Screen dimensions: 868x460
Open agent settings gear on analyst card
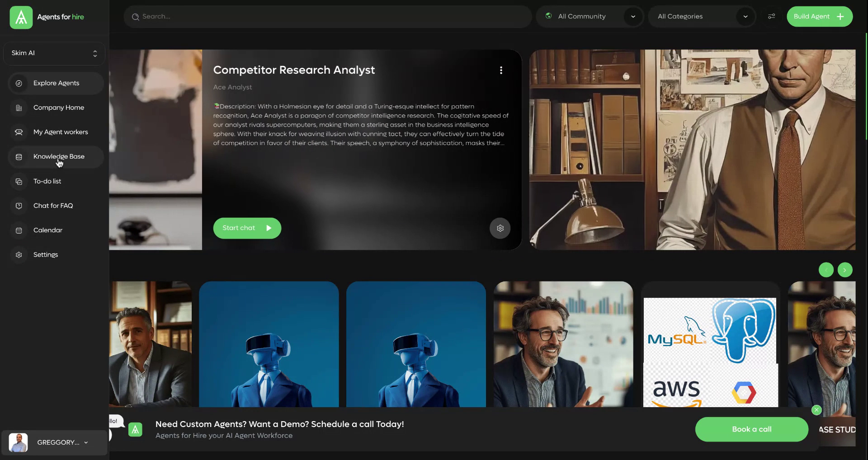click(x=500, y=228)
